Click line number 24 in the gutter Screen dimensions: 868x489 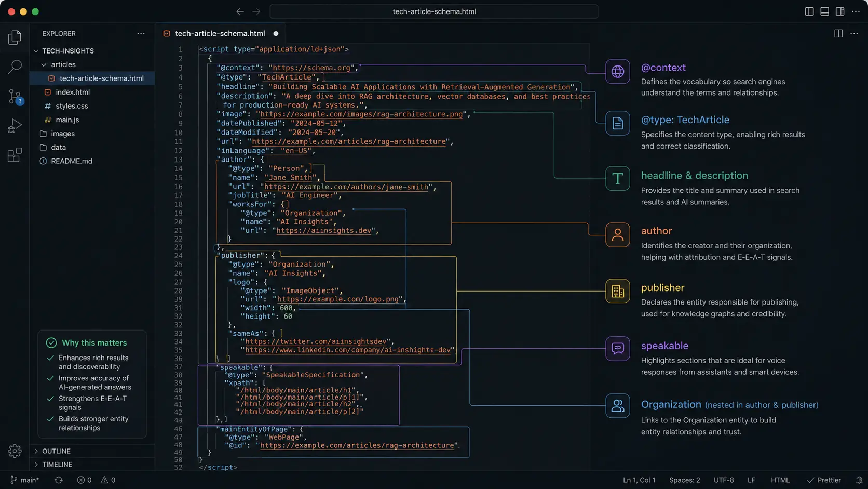coord(178,256)
